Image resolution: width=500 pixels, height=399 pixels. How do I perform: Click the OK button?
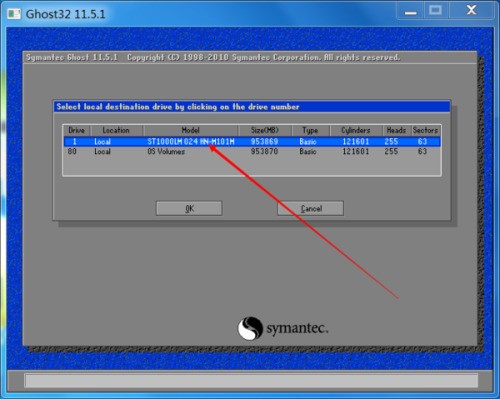189,208
